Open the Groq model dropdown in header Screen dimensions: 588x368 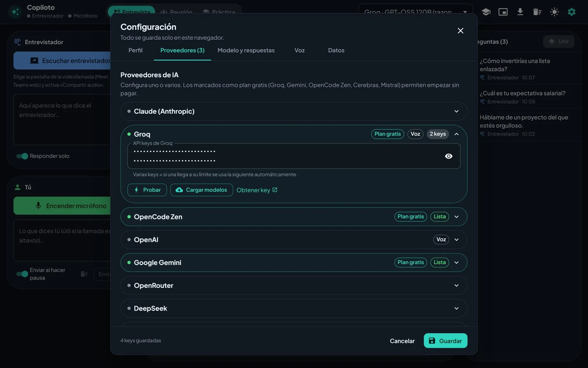point(415,12)
